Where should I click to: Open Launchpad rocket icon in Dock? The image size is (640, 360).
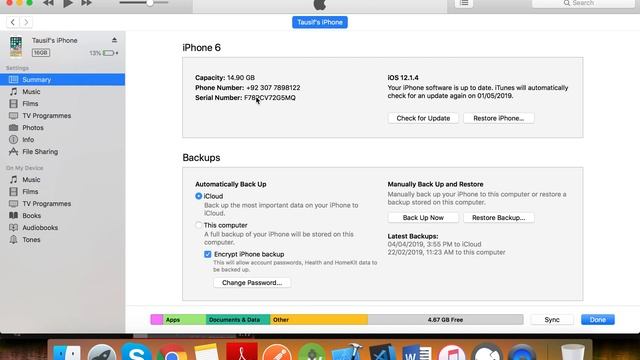click(x=102, y=353)
